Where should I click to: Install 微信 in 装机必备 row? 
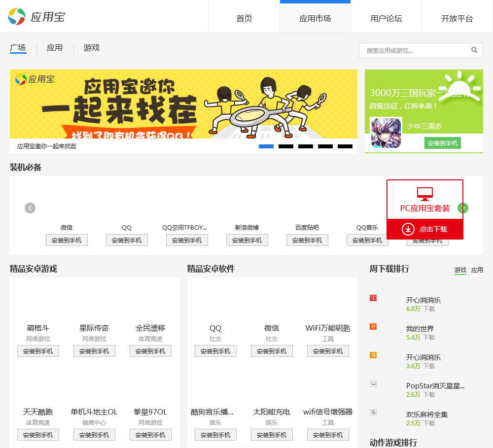[67, 240]
